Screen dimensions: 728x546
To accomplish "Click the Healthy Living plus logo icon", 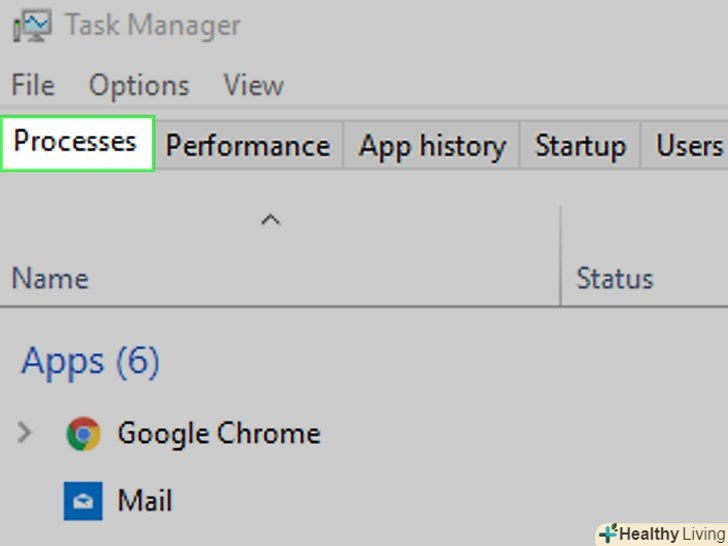I will 607,533.
